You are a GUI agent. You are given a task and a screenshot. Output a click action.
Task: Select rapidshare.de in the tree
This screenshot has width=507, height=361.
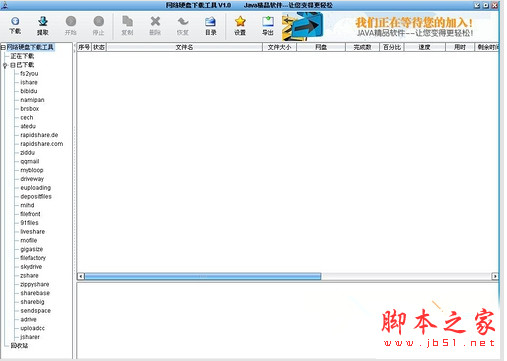tap(39, 135)
